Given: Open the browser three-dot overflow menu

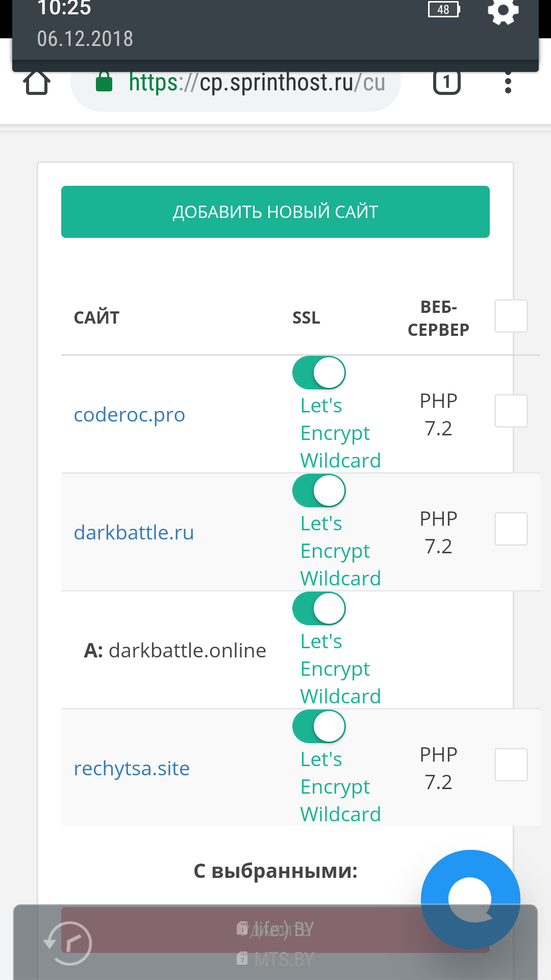Looking at the screenshot, I should click(508, 83).
